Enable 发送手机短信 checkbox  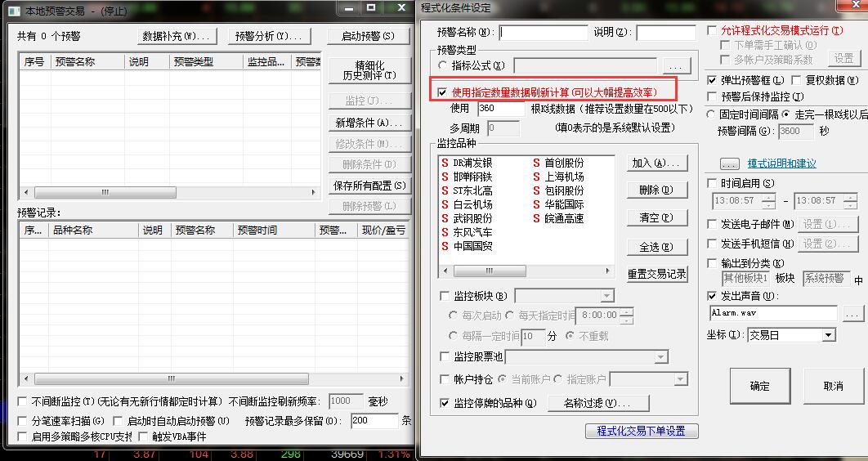pyautogui.click(x=712, y=244)
